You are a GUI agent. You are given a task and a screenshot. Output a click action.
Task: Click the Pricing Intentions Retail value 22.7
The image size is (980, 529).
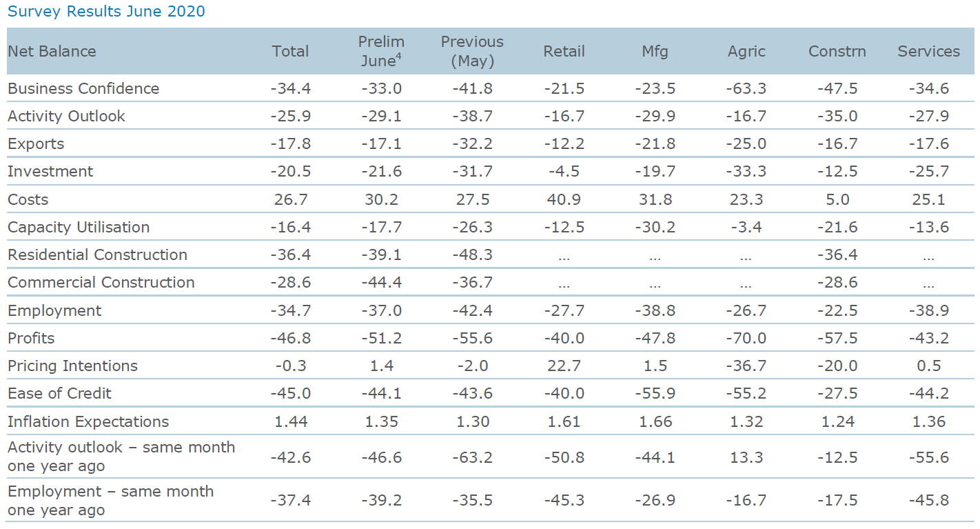564,366
